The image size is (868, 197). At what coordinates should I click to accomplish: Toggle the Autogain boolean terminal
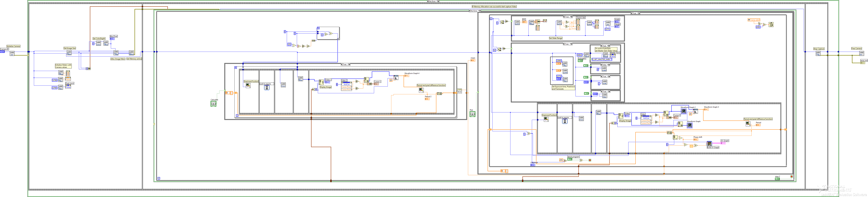coord(580,61)
